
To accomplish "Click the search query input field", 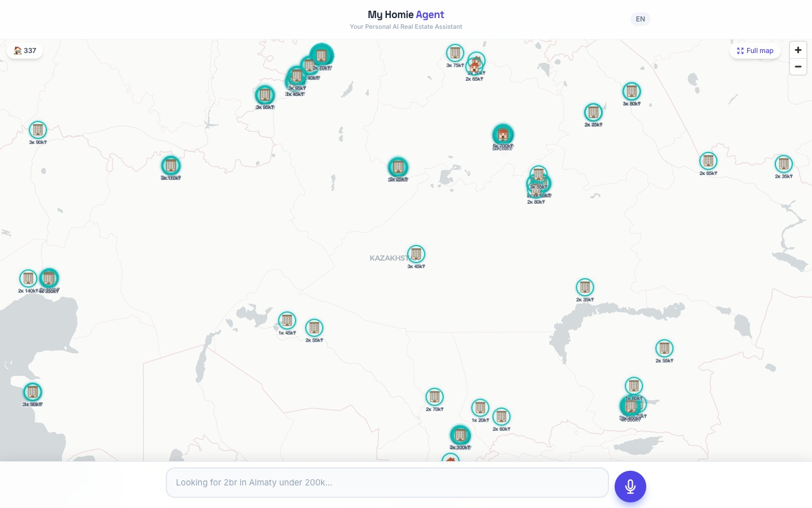I will click(x=387, y=483).
